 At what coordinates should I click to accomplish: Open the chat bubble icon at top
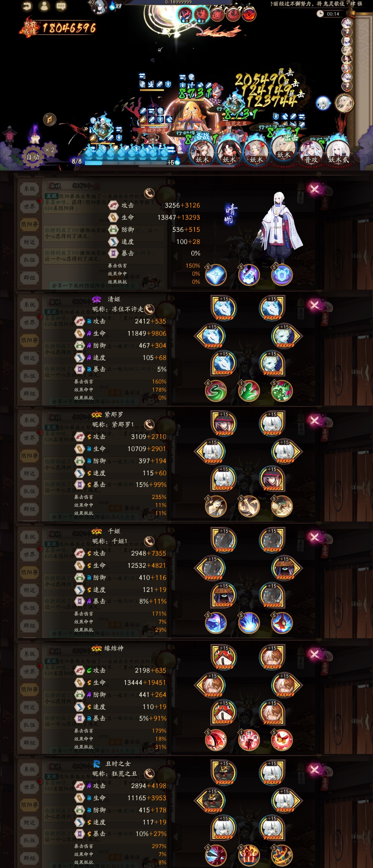[61, 6]
